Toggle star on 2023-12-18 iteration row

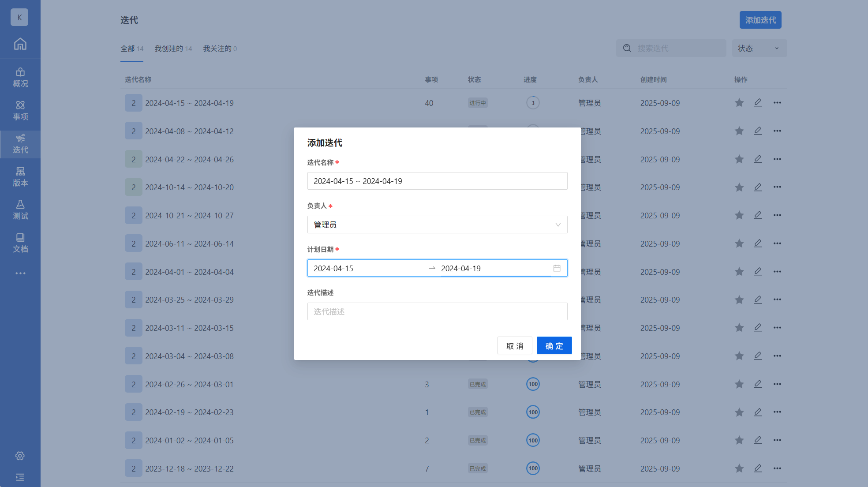coord(739,468)
